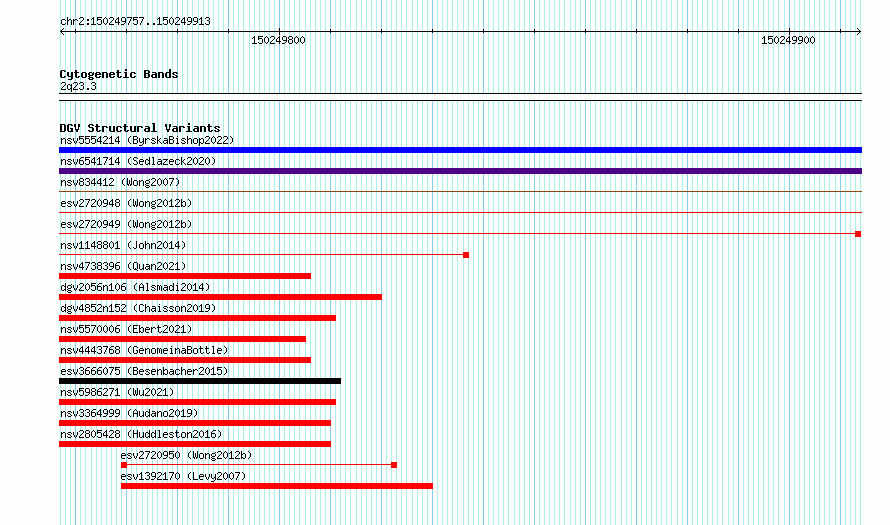Select the red dgv2056n106 Alsmadi2014 bar
This screenshot has width=890, height=525.
[x=220, y=297]
